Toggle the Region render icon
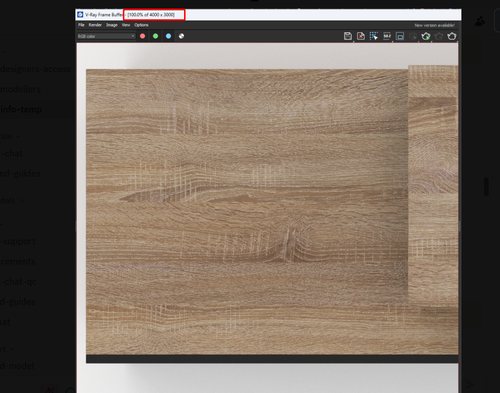Image resolution: width=500 pixels, height=393 pixels. 400,36
